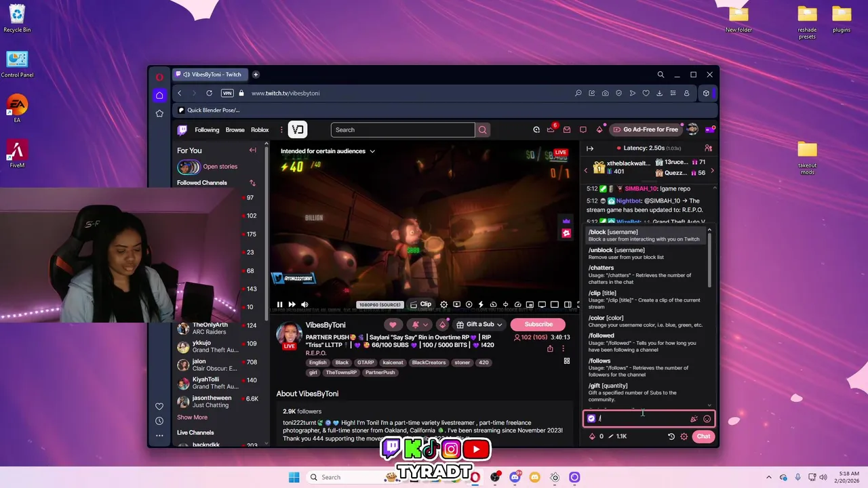
Task: Go to Twitch home via logo
Action: [x=182, y=130]
